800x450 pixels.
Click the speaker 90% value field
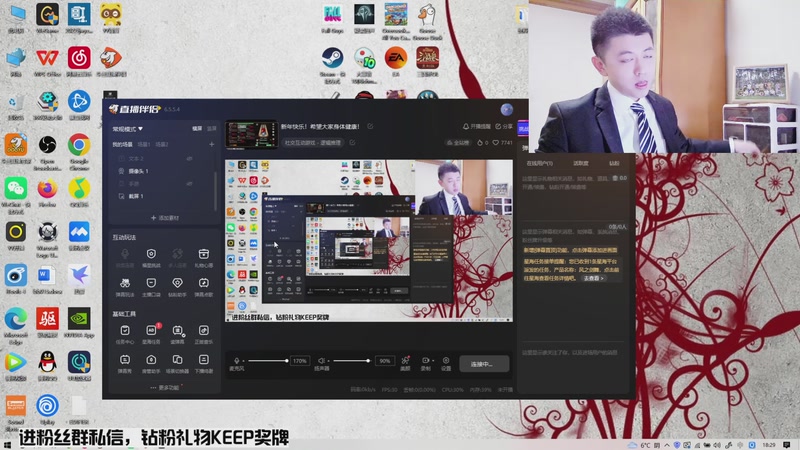385,361
